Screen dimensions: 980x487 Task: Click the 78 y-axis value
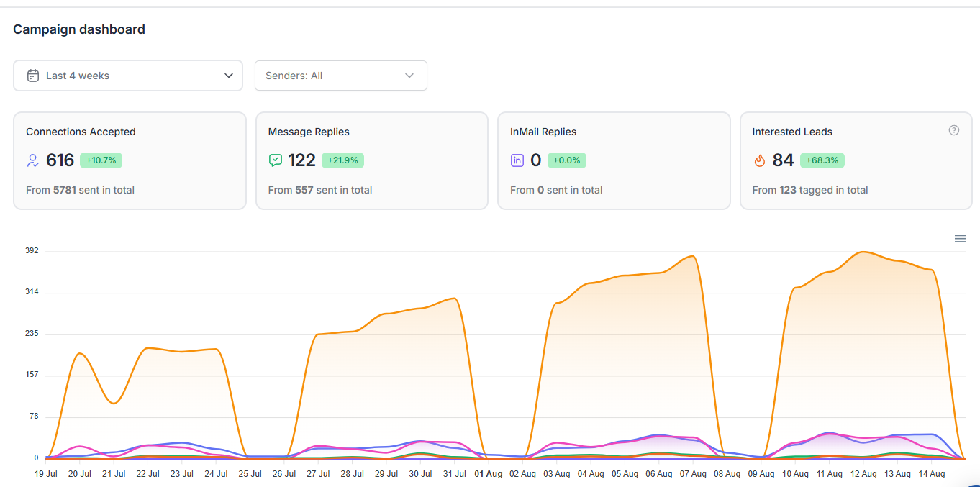click(33, 417)
